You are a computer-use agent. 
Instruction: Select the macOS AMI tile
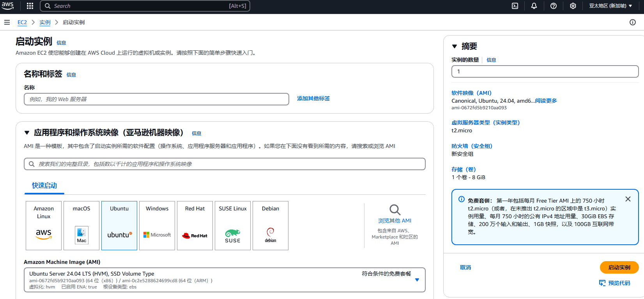click(81, 226)
